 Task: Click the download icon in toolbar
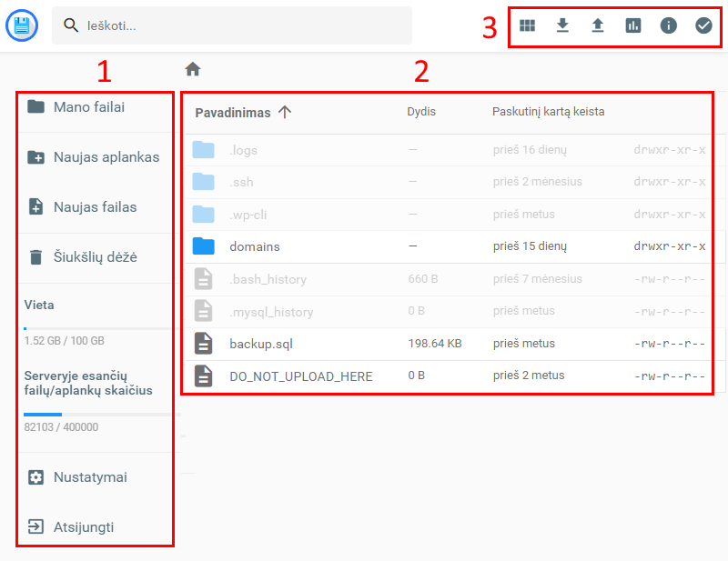click(x=562, y=25)
